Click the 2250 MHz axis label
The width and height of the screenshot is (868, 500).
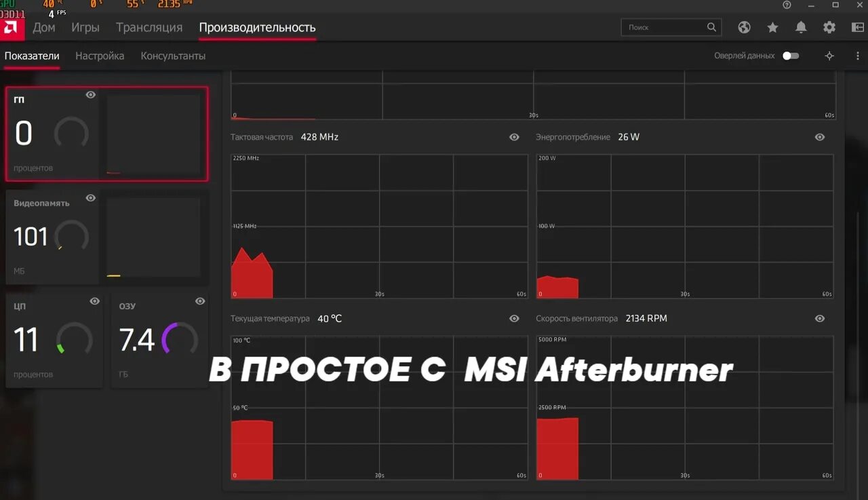point(246,158)
